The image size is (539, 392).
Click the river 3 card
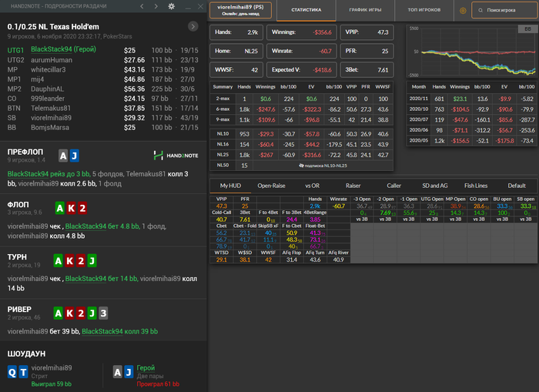103,313
